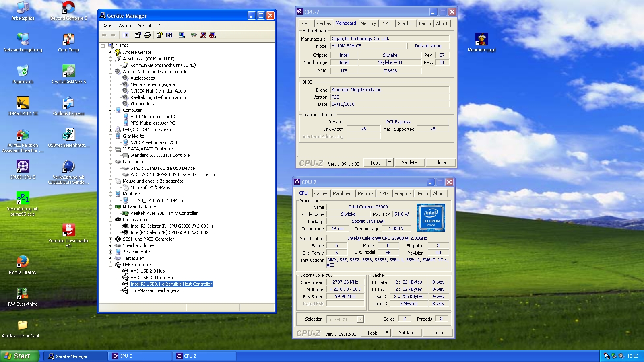Image resolution: width=644 pixels, height=362 pixels.
Task: Expand the Andere Geräte node
Action: click(x=110, y=52)
